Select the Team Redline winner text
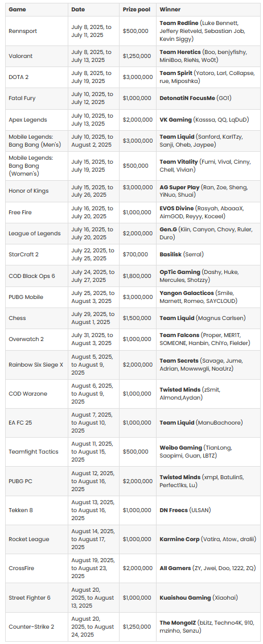This screenshot has height=644, width=263. [x=179, y=23]
